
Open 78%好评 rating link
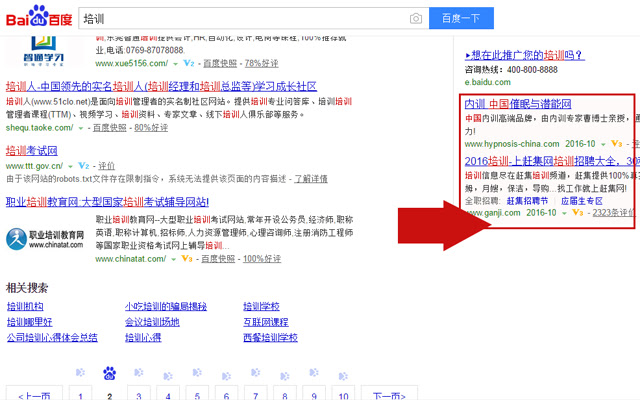tap(261, 63)
